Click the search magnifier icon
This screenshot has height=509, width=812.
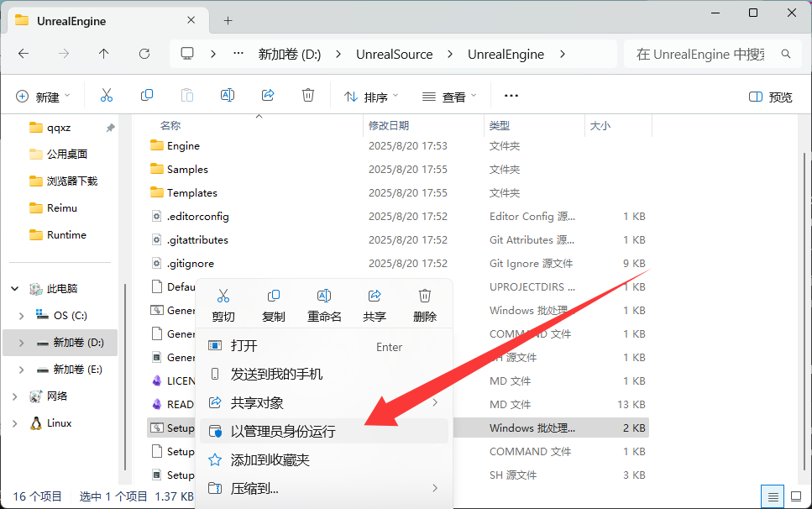pos(786,54)
